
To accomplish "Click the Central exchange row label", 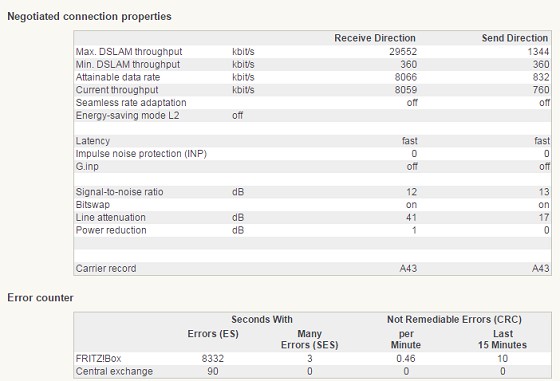I will coord(114,371).
